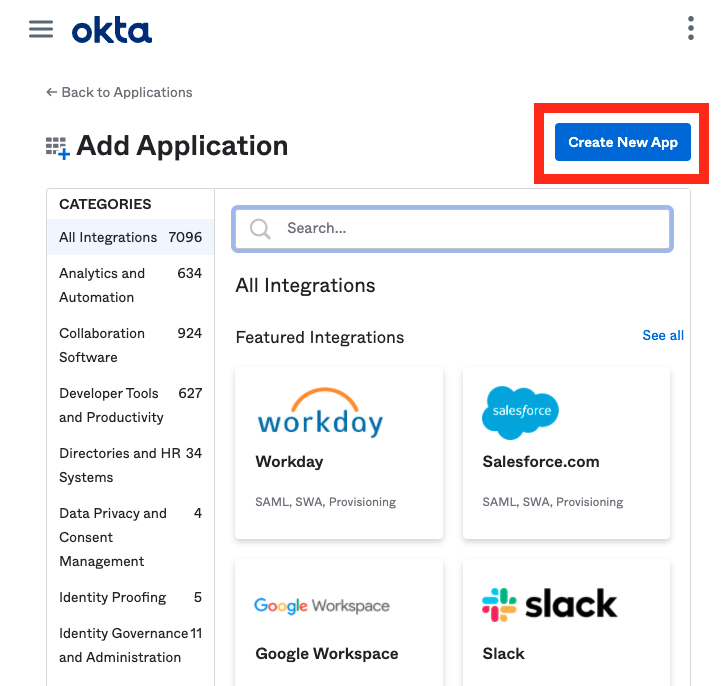
Task: Click the Workday logo
Action: (320, 412)
